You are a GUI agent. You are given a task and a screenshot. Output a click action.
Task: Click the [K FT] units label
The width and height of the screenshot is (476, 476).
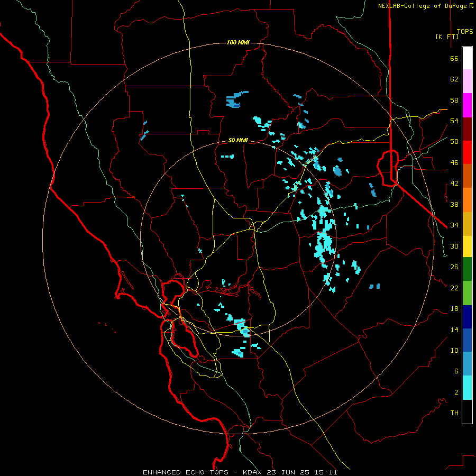click(447, 36)
